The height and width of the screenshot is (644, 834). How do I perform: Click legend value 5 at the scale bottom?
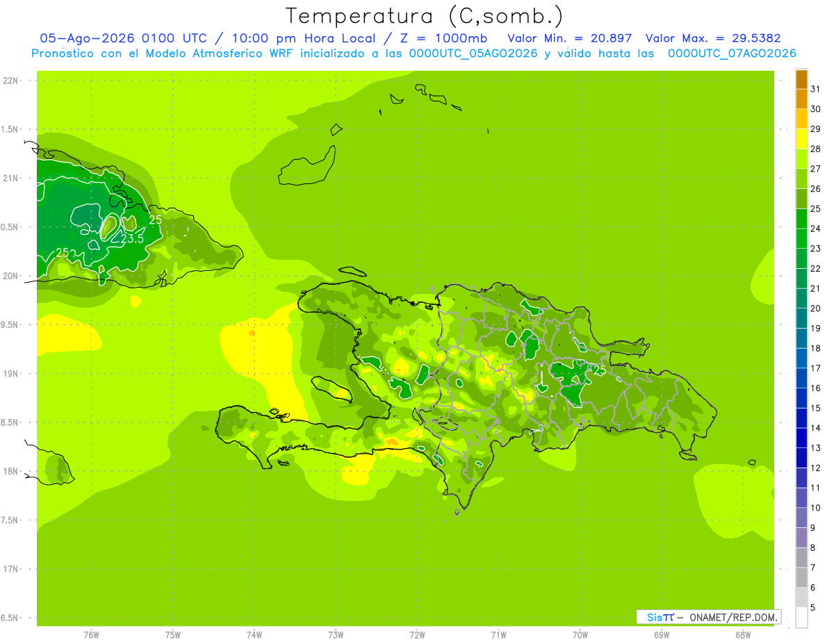[x=814, y=608]
